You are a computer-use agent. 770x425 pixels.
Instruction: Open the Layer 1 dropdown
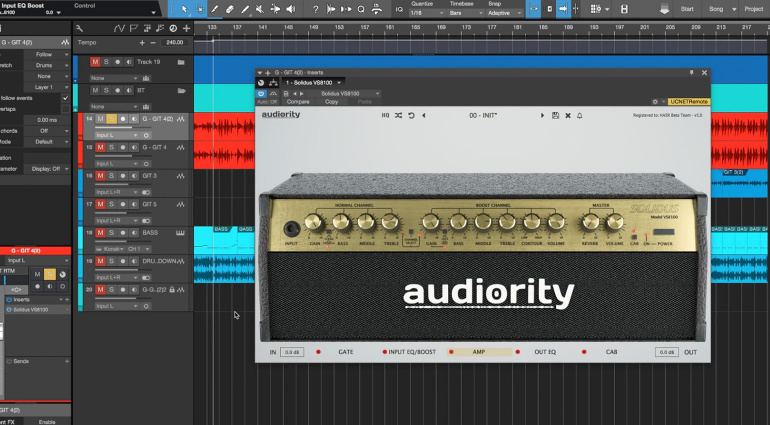coord(47,87)
